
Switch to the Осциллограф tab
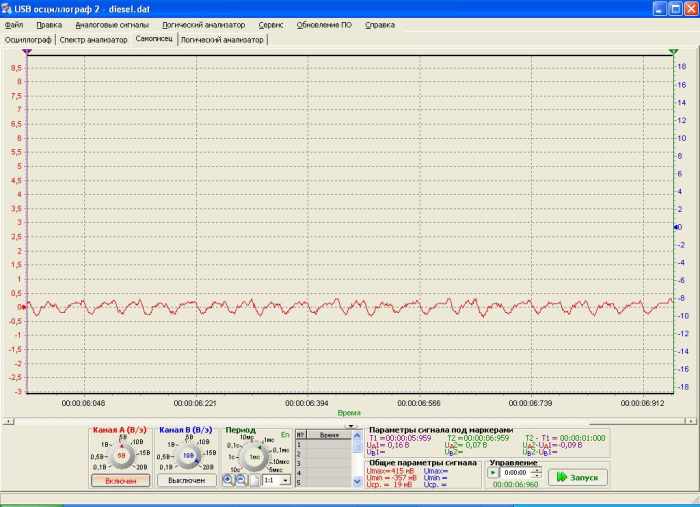(x=28, y=40)
